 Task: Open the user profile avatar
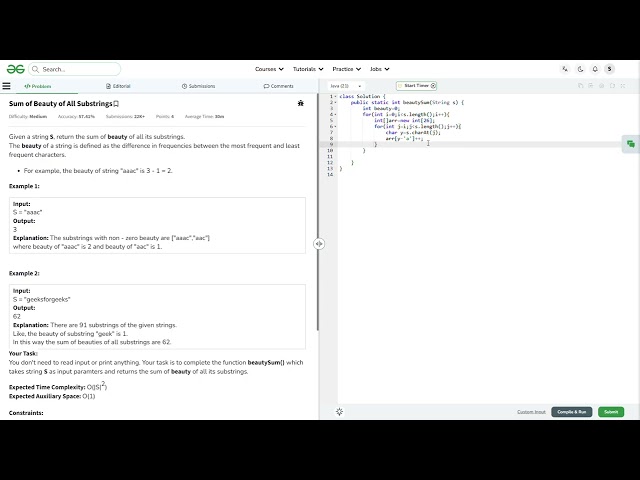click(609, 69)
